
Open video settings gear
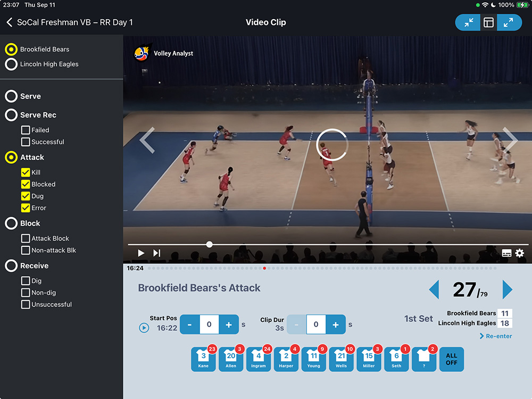[520, 253]
